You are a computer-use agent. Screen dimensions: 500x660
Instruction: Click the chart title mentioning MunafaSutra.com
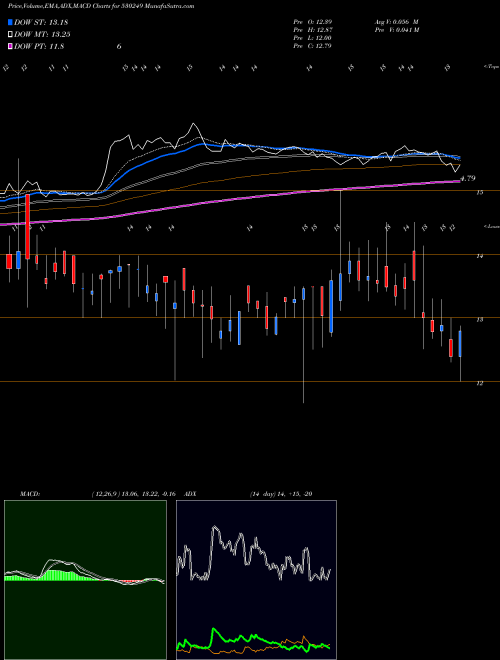coord(101,7)
